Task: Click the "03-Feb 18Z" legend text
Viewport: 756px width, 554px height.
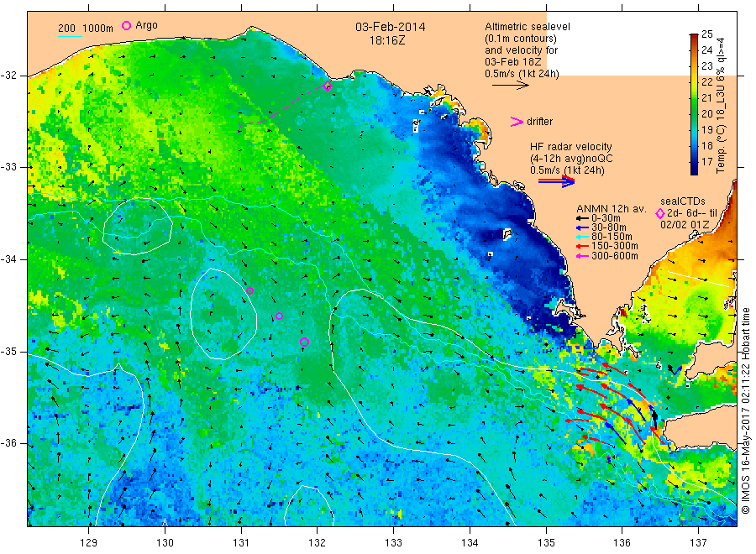Action: pyautogui.click(x=513, y=62)
